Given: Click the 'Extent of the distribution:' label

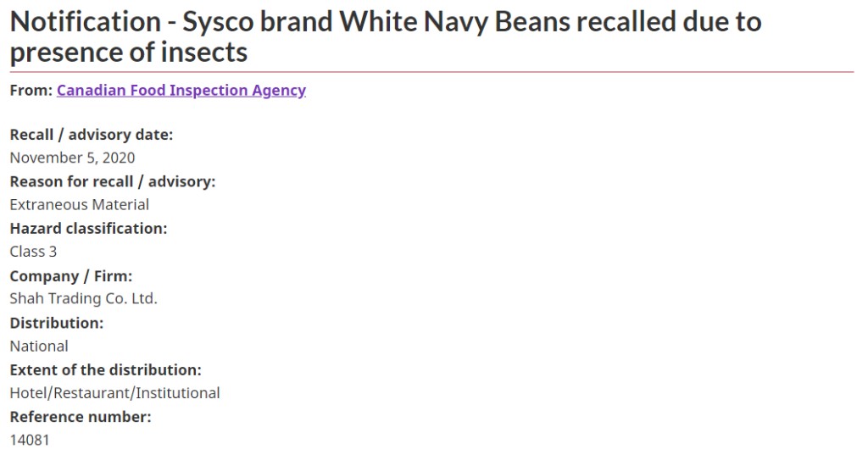Looking at the screenshot, I should pos(106,369).
